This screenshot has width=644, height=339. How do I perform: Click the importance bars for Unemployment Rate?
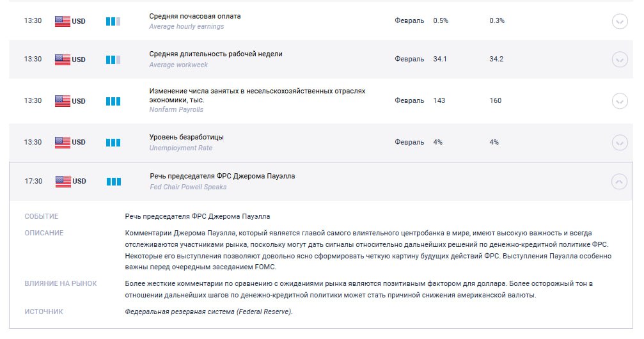click(x=113, y=143)
